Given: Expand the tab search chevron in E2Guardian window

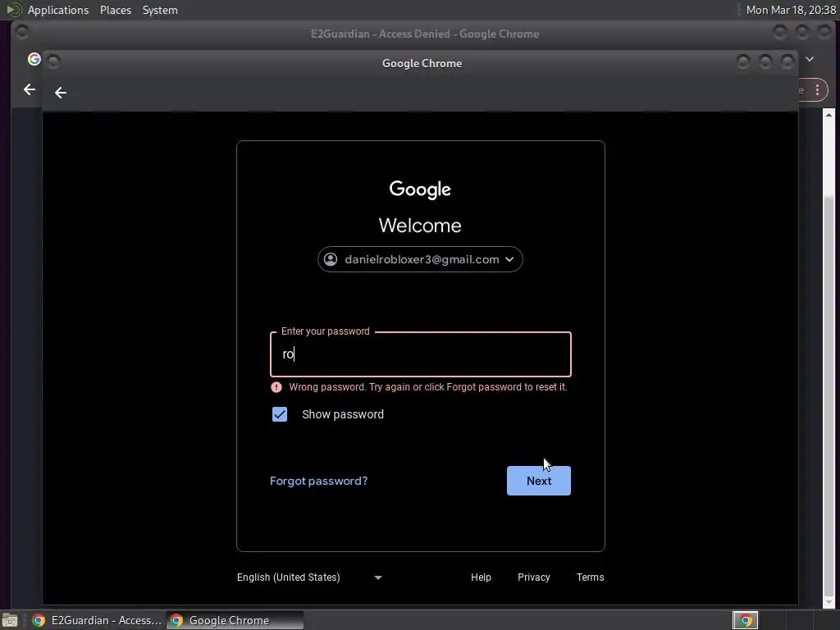Looking at the screenshot, I should point(810,59).
